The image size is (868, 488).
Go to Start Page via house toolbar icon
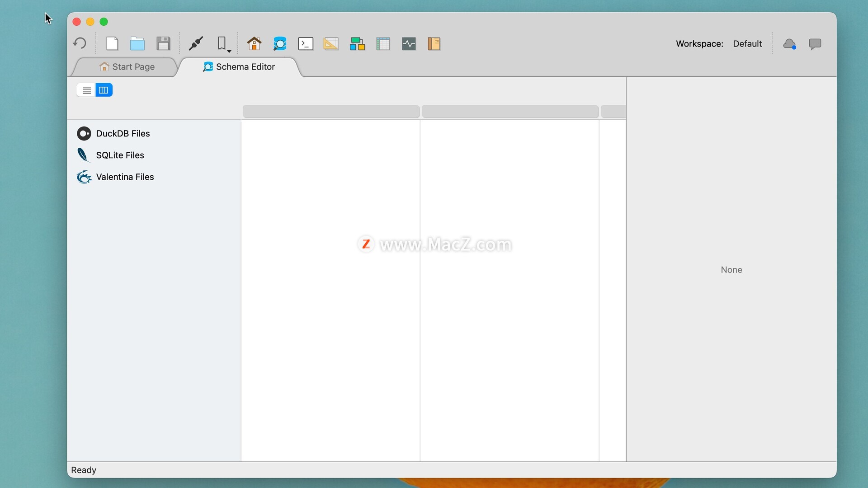(x=254, y=43)
